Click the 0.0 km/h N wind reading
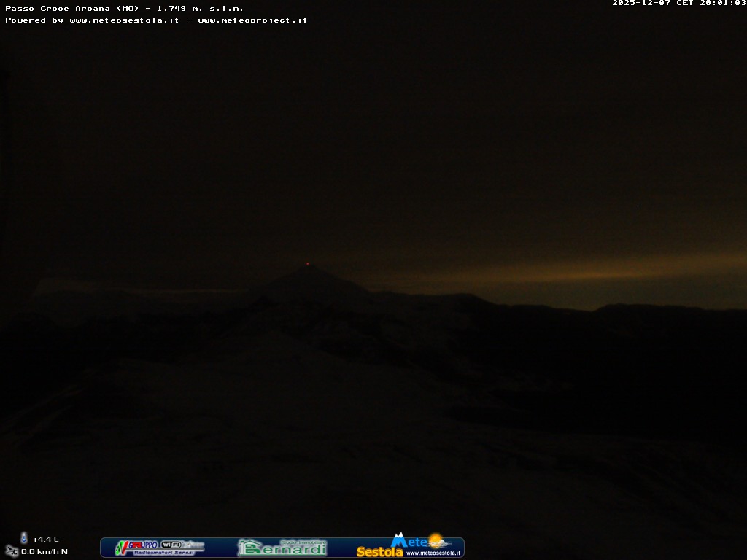747x560 pixels. [x=44, y=552]
